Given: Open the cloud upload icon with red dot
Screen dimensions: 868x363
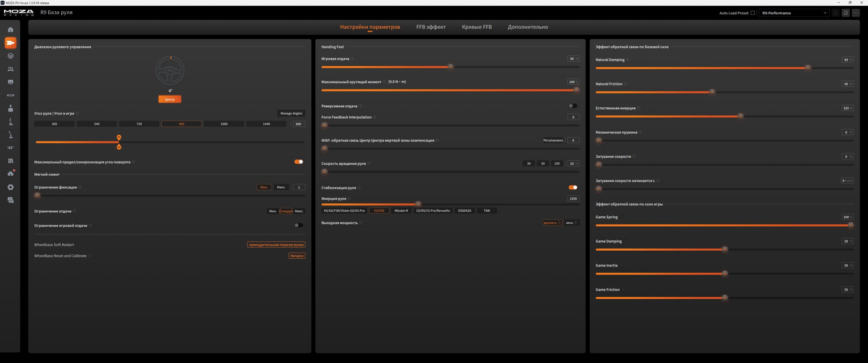Looking at the screenshot, I should (x=11, y=173).
